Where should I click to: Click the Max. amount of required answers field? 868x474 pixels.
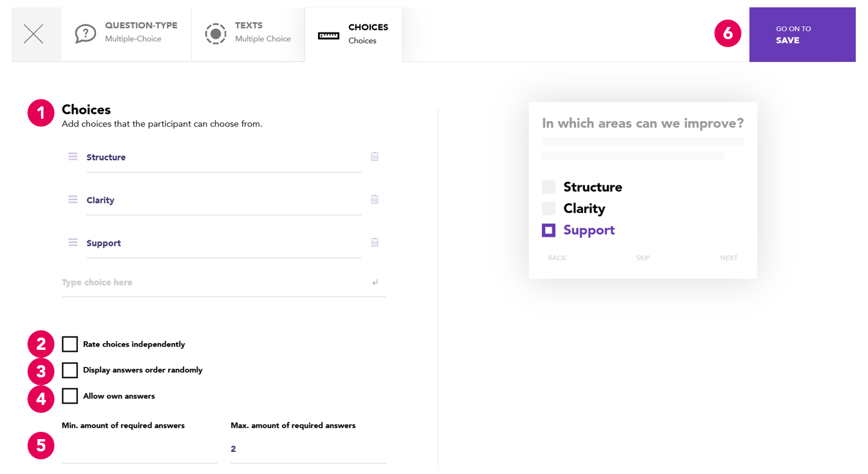pos(308,449)
